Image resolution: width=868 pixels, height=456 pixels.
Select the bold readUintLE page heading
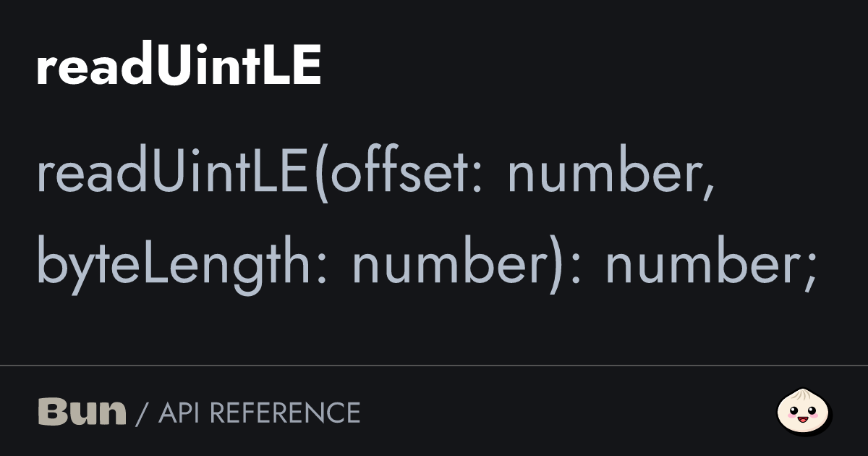(179, 68)
